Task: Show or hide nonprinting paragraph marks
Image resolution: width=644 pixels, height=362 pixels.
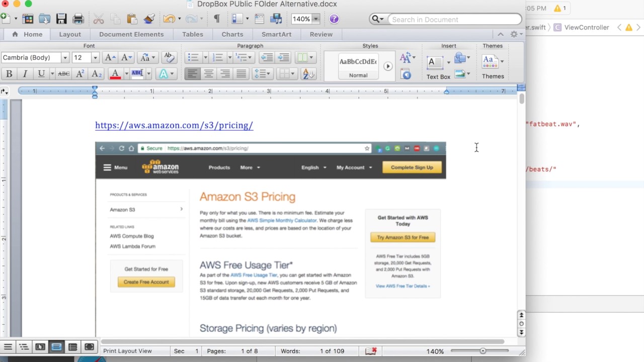Action: (217, 19)
